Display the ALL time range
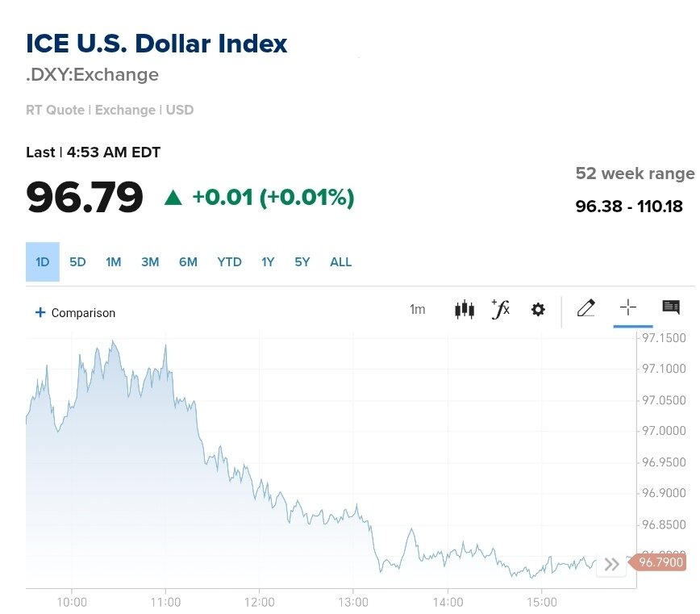Image resolution: width=700 pixels, height=614 pixels. 340,261
